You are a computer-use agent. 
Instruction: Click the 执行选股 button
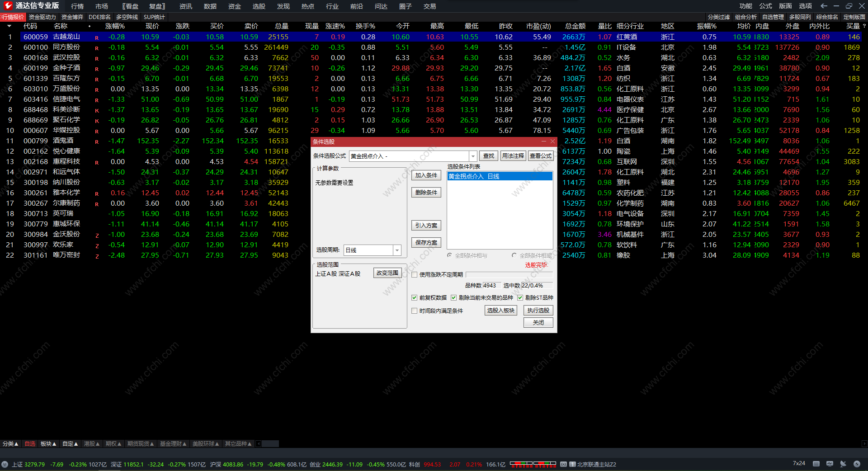pyautogui.click(x=538, y=310)
